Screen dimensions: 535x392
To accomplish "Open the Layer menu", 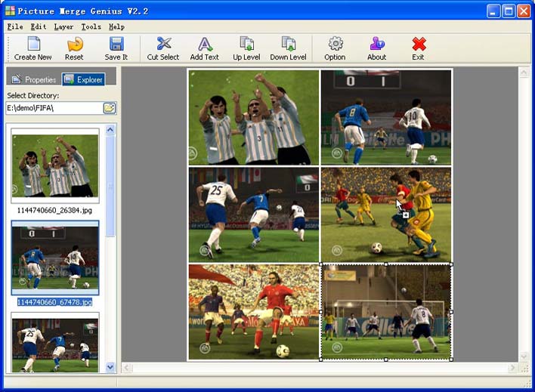I will 63,26.
